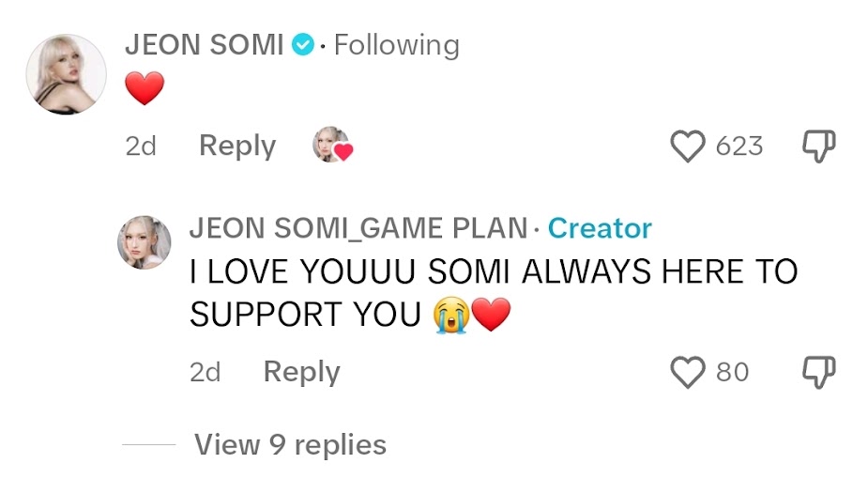Like JEON SOMI's comment with heart icon
Image resolution: width=868 pixels, height=494 pixels.
[x=689, y=147]
